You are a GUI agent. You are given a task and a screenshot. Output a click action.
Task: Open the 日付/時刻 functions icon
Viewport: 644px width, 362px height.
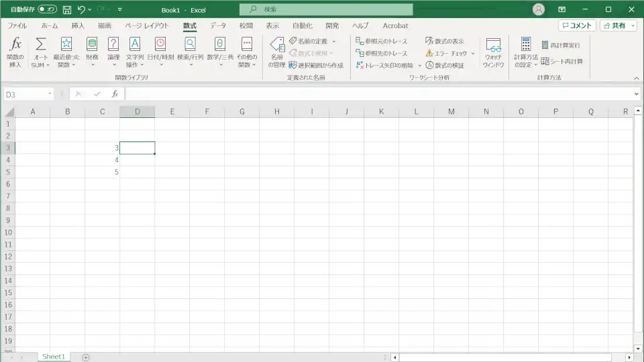tap(160, 52)
